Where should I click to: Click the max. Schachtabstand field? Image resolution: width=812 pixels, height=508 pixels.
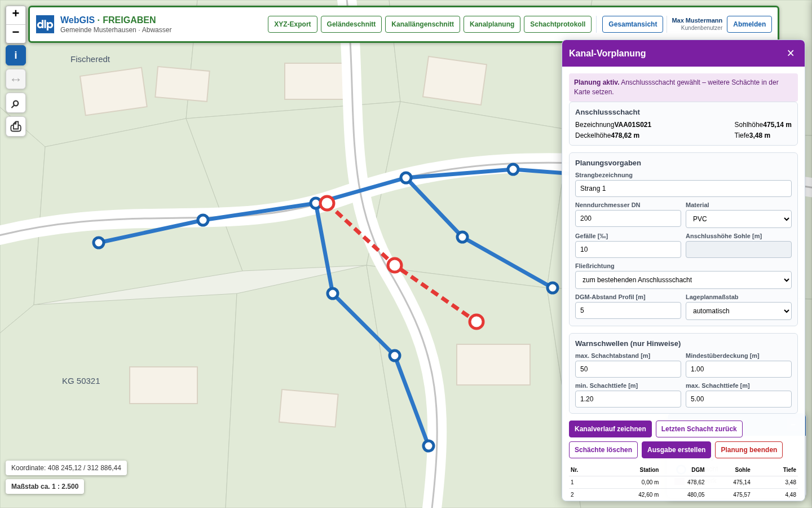click(x=628, y=369)
